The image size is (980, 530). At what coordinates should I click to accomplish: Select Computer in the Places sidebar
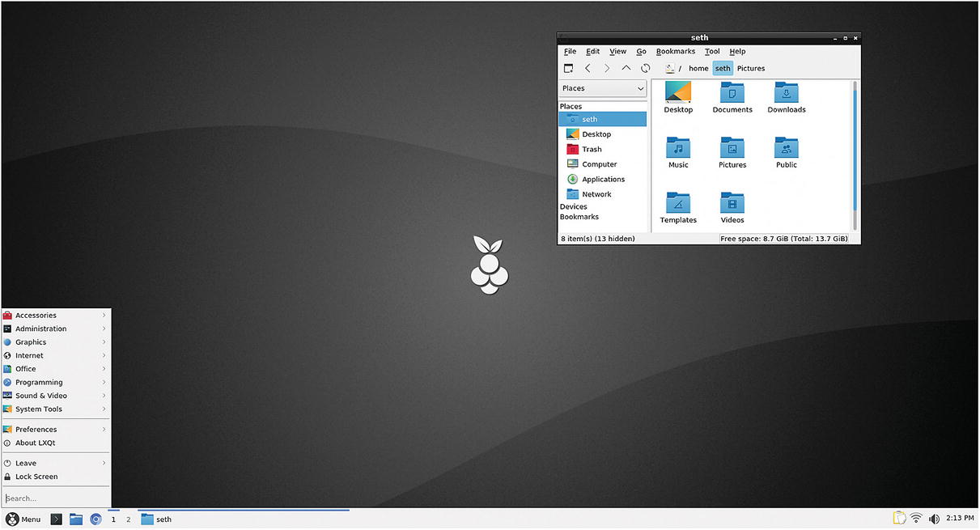pyautogui.click(x=603, y=164)
